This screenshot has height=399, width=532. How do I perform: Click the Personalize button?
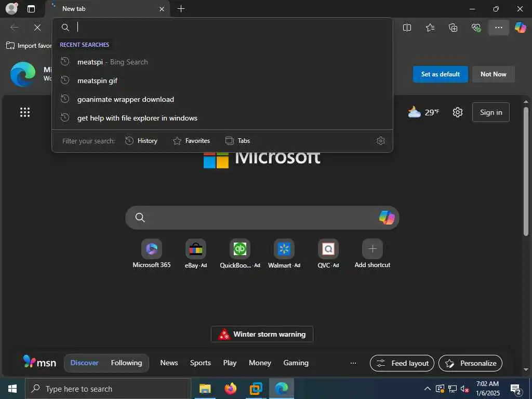[470, 363]
